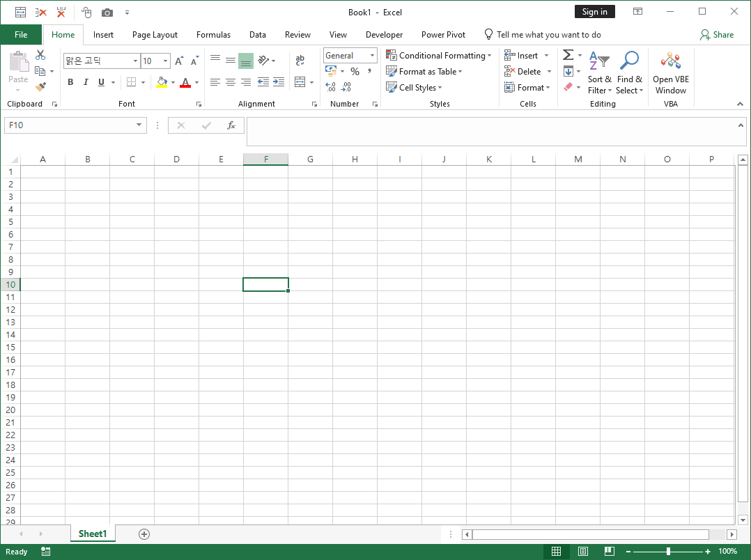Click Format in Cells group
Image resolution: width=751 pixels, height=560 pixels.
[x=527, y=87]
